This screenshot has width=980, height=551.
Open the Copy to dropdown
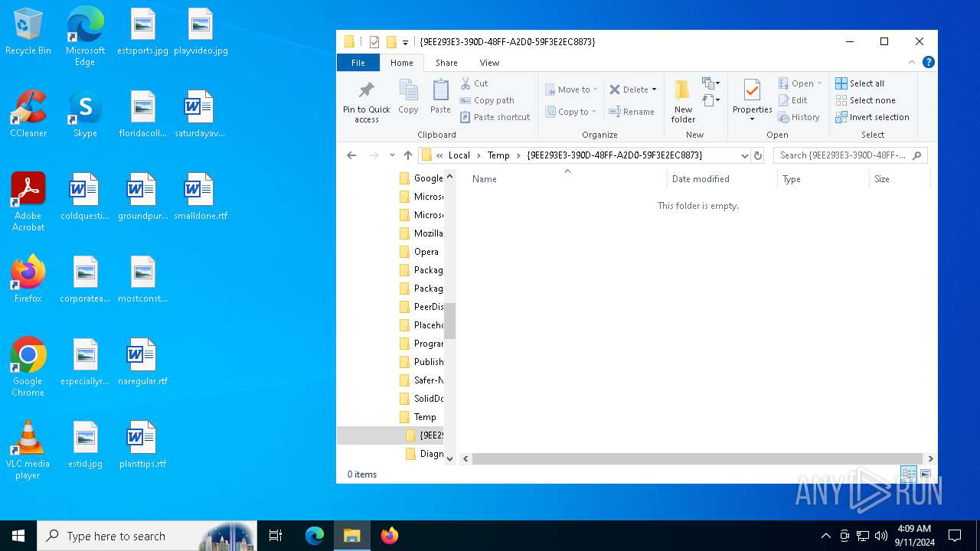571,112
